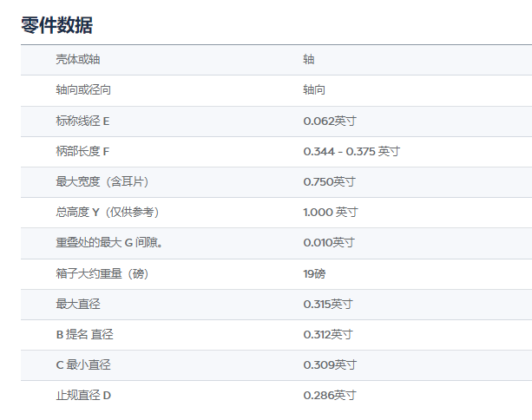Image resolution: width=532 pixels, height=420 pixels.
Task: Click the C 最小直径 label
Action: (x=83, y=364)
